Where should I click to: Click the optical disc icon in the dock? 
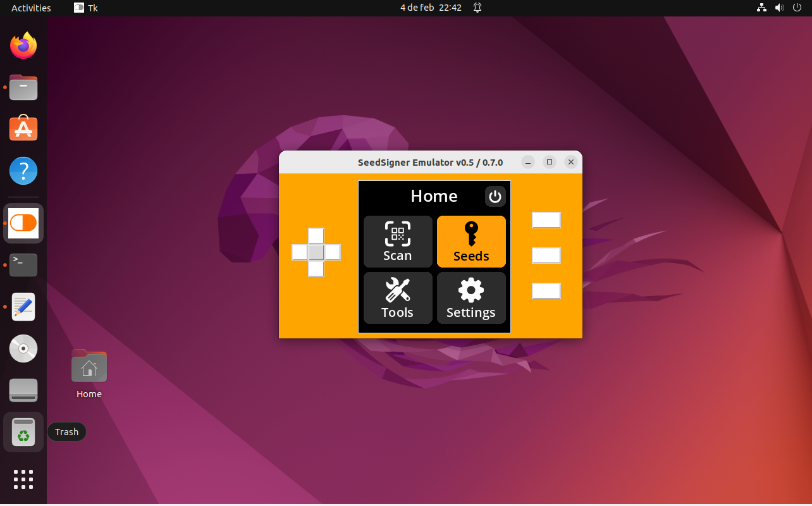click(23, 349)
